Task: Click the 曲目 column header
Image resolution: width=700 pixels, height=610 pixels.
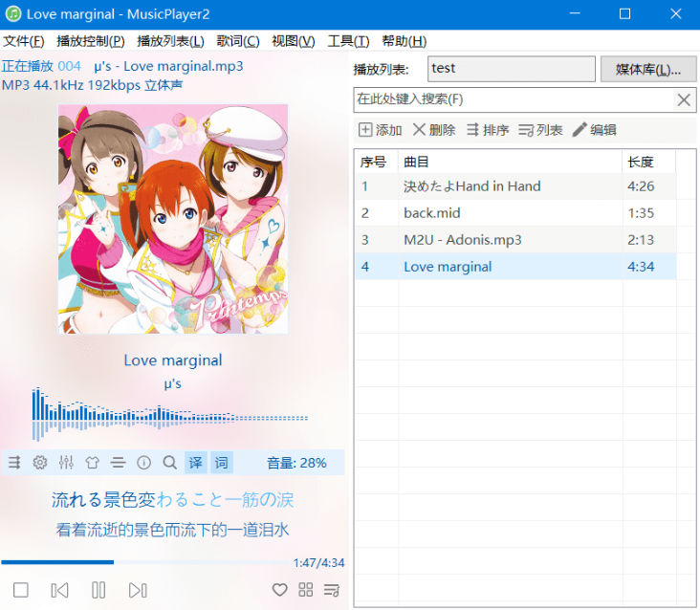Action: [511, 162]
